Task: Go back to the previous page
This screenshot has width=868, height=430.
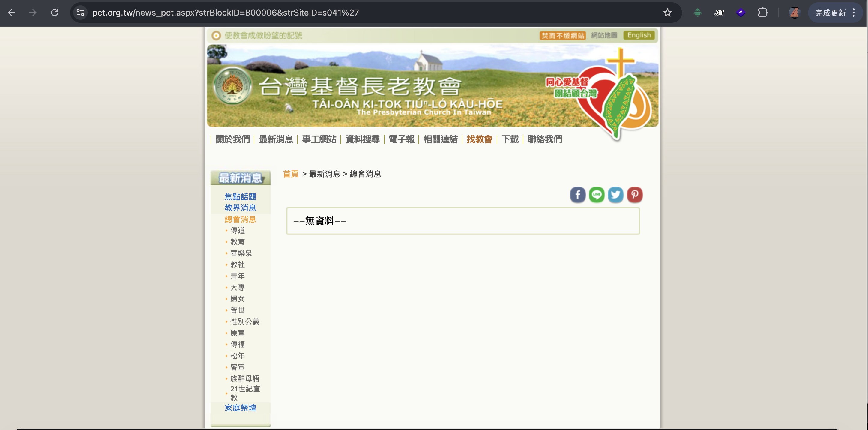Action: pyautogui.click(x=11, y=13)
